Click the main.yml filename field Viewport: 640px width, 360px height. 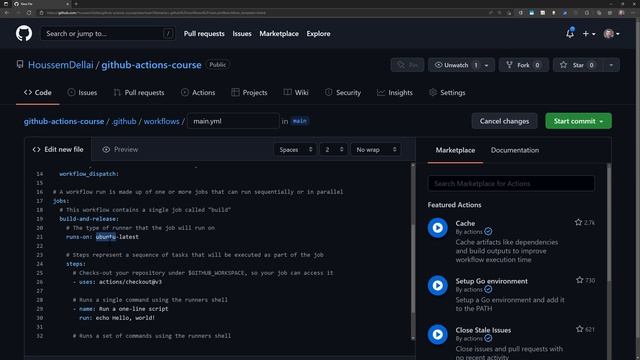pos(233,121)
